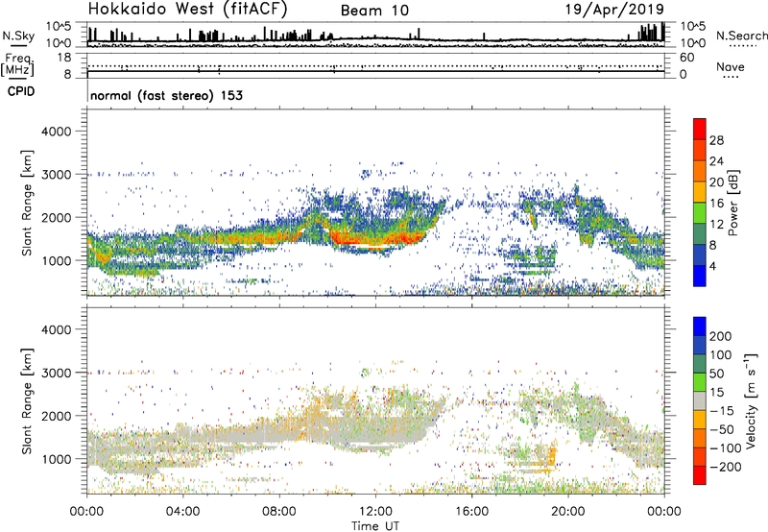Click the '4' label on the power scale

pyautogui.click(x=713, y=266)
